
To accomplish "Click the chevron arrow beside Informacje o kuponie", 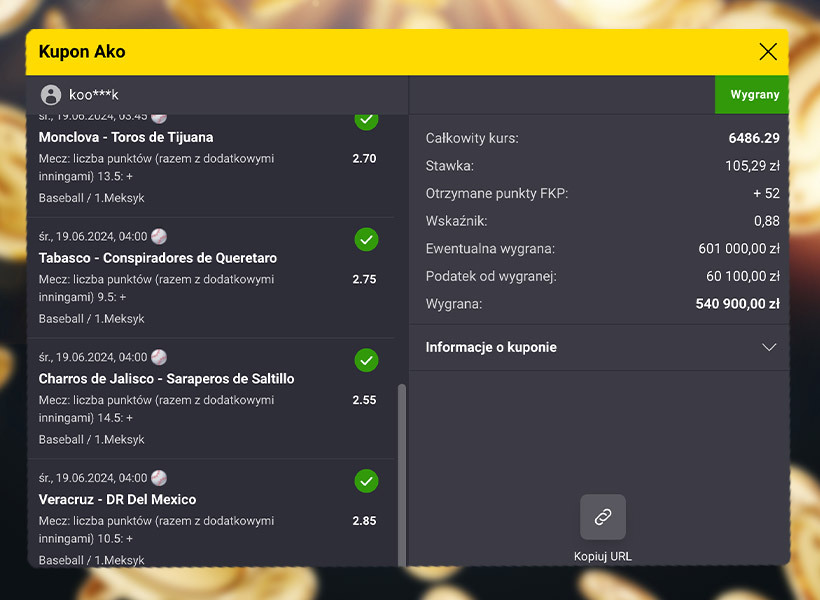I will (769, 347).
